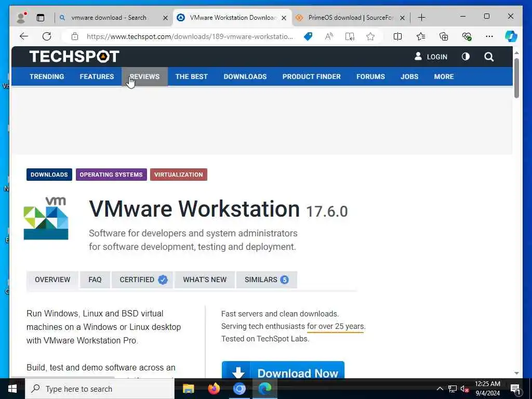View site information lock icon
The image size is (532, 399).
tap(75, 36)
